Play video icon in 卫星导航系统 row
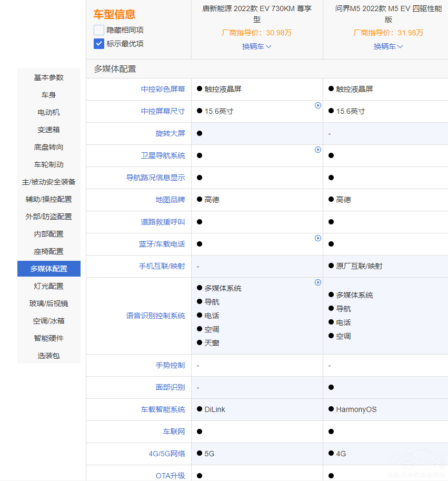This screenshot has width=448, height=481. (318, 150)
